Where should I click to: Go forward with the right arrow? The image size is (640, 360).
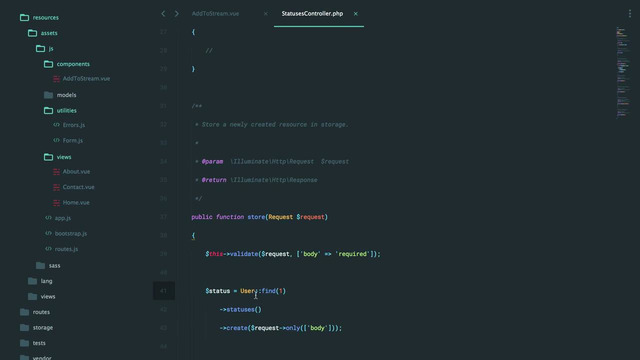tap(176, 13)
